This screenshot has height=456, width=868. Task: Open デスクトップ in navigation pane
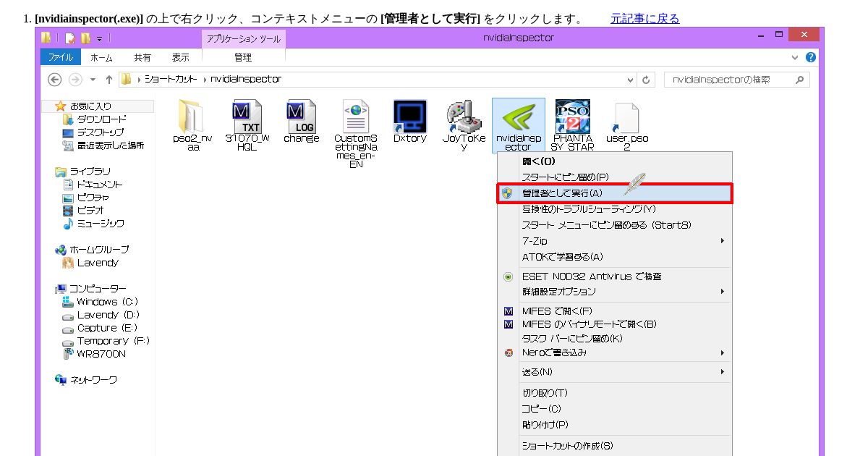click(x=101, y=132)
